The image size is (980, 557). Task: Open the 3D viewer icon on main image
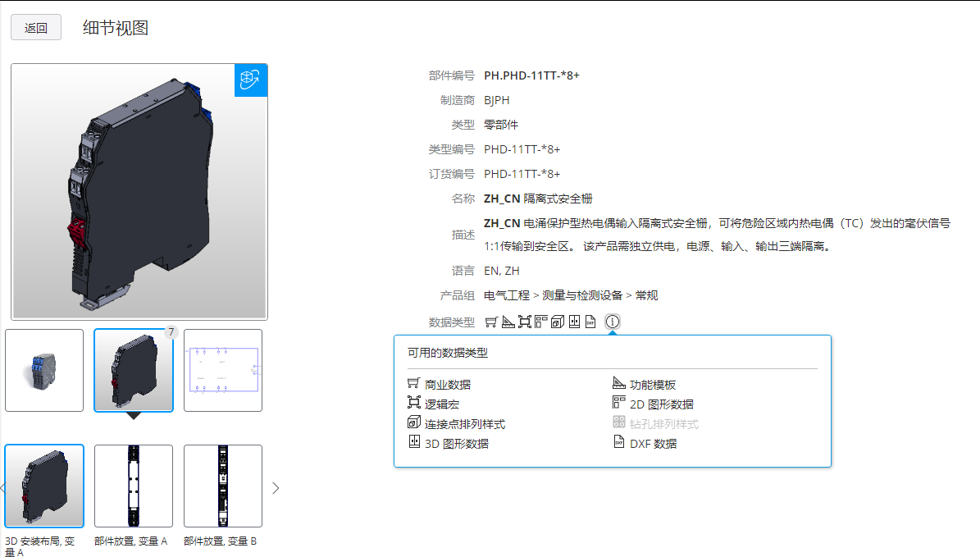pyautogui.click(x=250, y=80)
